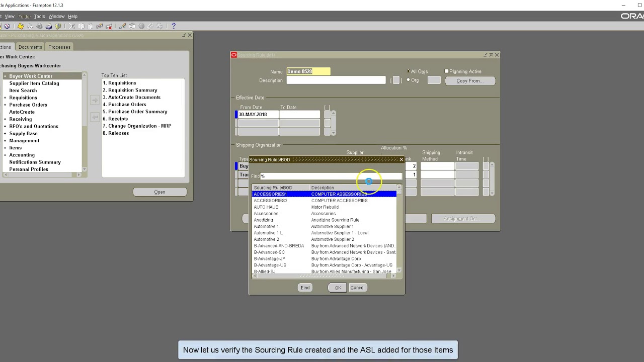This screenshot has height=362, width=644.
Task: Expand the Items tree node
Action: (x=5, y=148)
